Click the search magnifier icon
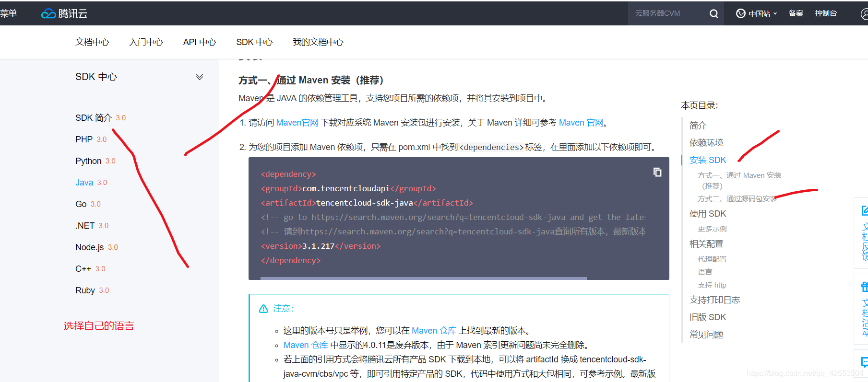 tap(714, 13)
